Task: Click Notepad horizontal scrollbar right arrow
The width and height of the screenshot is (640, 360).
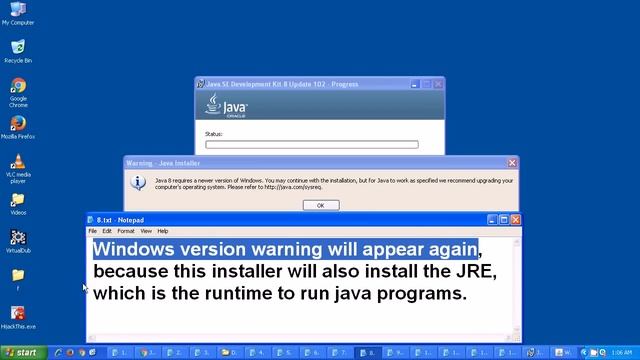Action: click(508, 338)
